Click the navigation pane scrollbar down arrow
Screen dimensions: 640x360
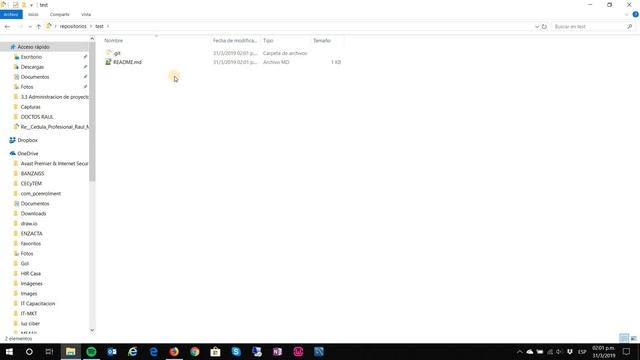click(x=92, y=330)
